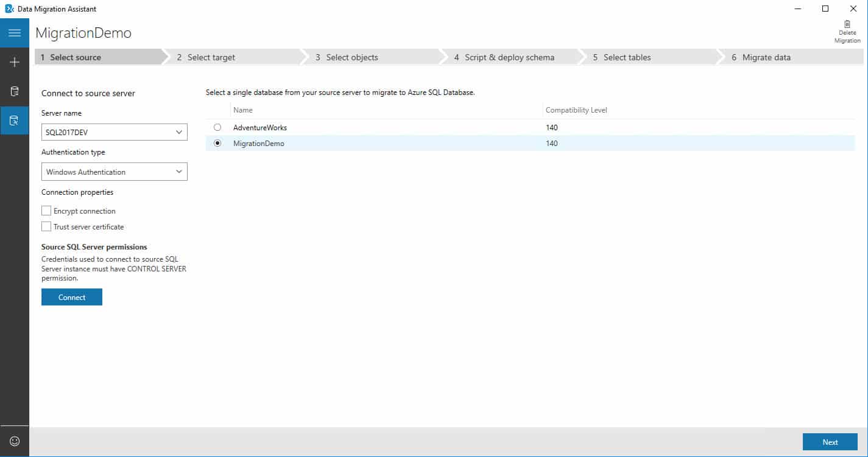Click the MigrationDemo project title
Viewport: 868px width, 457px height.
pyautogui.click(x=83, y=33)
